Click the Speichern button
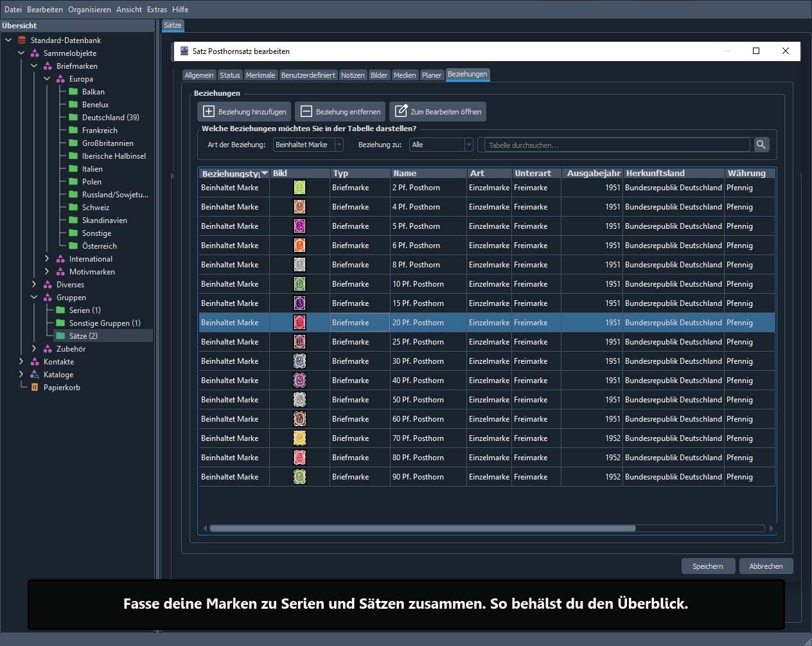 coord(707,566)
